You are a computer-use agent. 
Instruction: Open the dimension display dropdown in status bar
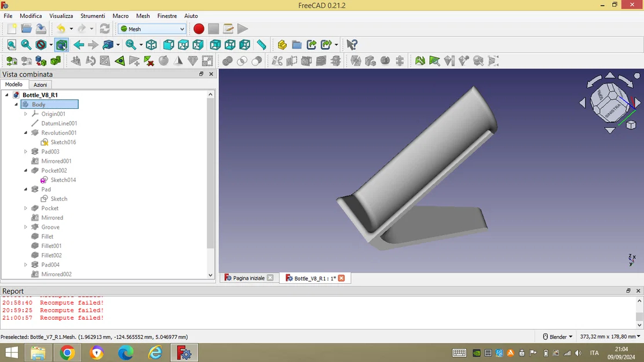[x=610, y=337]
